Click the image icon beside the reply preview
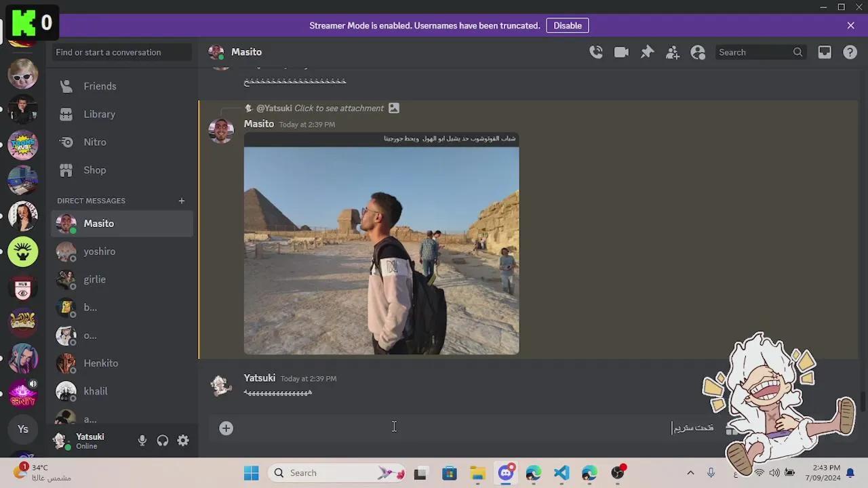The width and height of the screenshot is (868, 488). click(394, 108)
